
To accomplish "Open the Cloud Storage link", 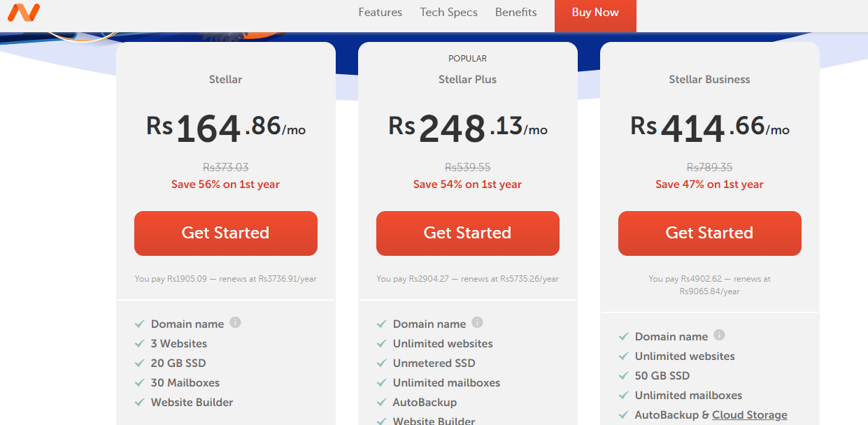I will [749, 415].
